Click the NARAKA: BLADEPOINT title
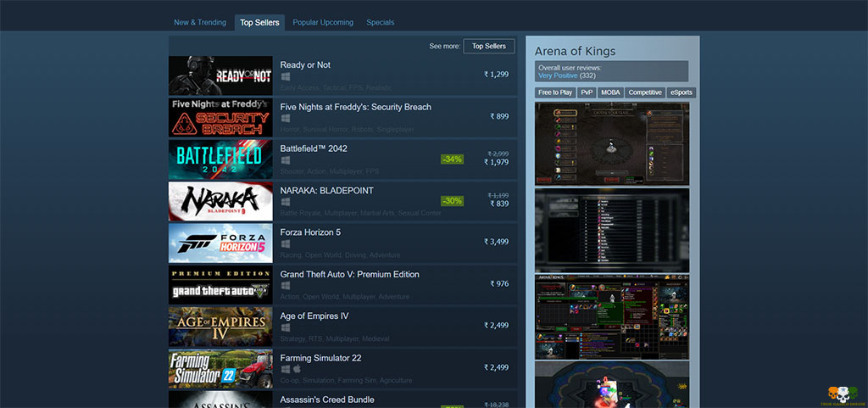The image size is (868, 408). pos(326,191)
